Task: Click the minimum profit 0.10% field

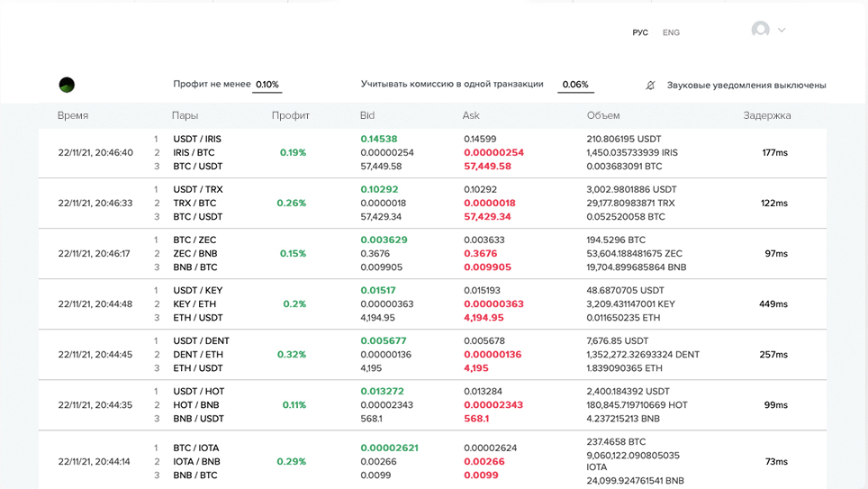Action: point(267,85)
